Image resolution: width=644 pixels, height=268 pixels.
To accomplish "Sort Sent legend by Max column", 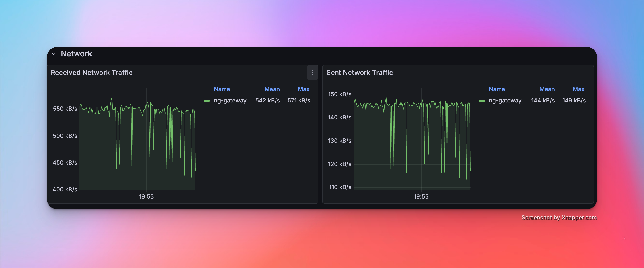I will coord(578,89).
